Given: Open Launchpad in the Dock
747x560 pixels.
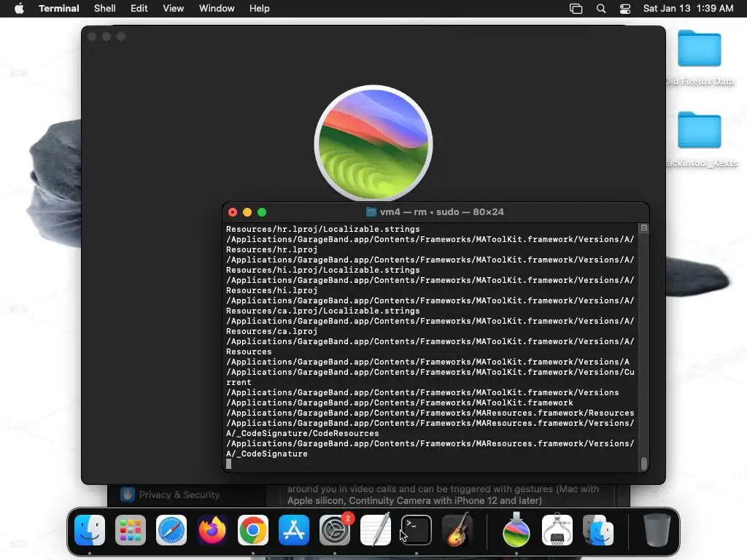Looking at the screenshot, I should coord(131,530).
